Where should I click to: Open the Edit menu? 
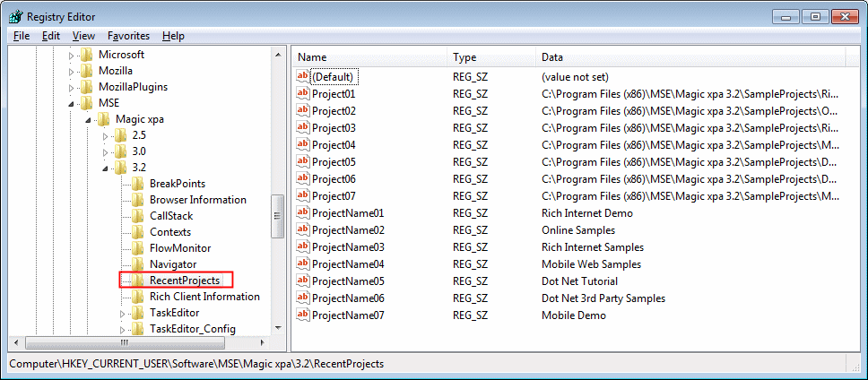[50, 36]
